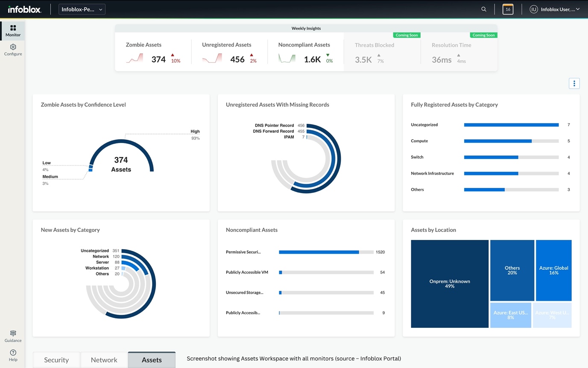588x368 pixels.
Task: Expand the Infoblox-Pe... account dropdown
Action: pyautogui.click(x=82, y=9)
